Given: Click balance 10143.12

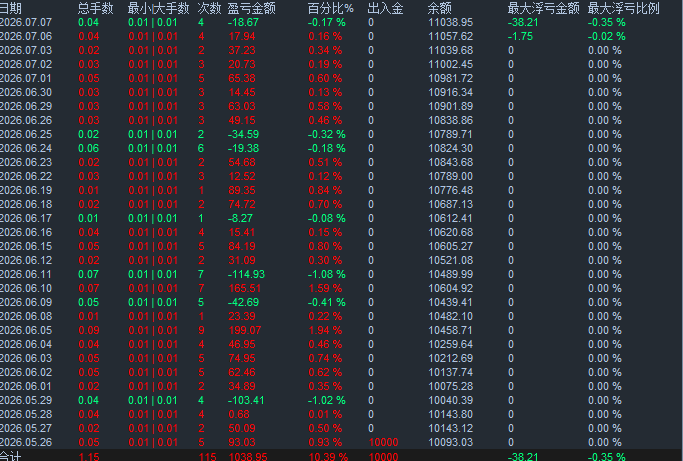Looking at the screenshot, I should pos(450,428).
